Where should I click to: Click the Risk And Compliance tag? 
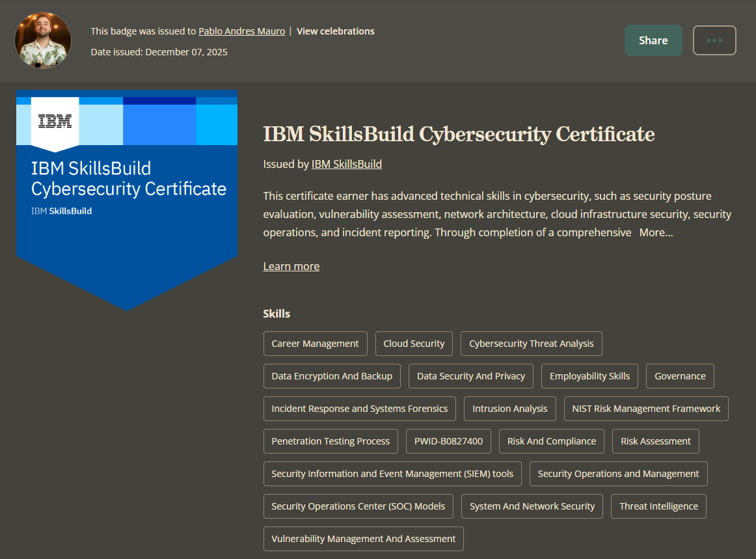(552, 441)
